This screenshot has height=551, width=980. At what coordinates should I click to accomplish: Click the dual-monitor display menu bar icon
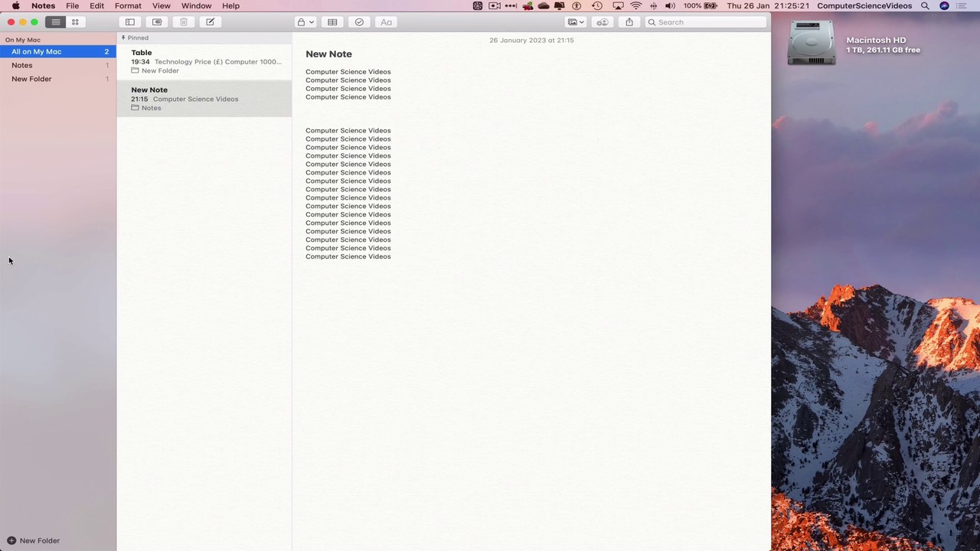coord(559,5)
